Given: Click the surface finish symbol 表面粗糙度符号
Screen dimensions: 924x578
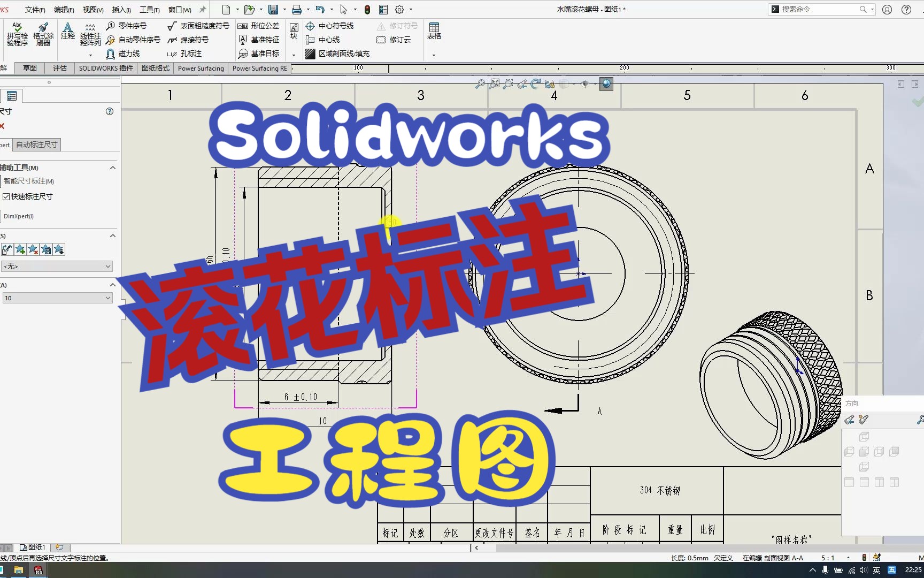Looking at the screenshot, I should (x=198, y=26).
